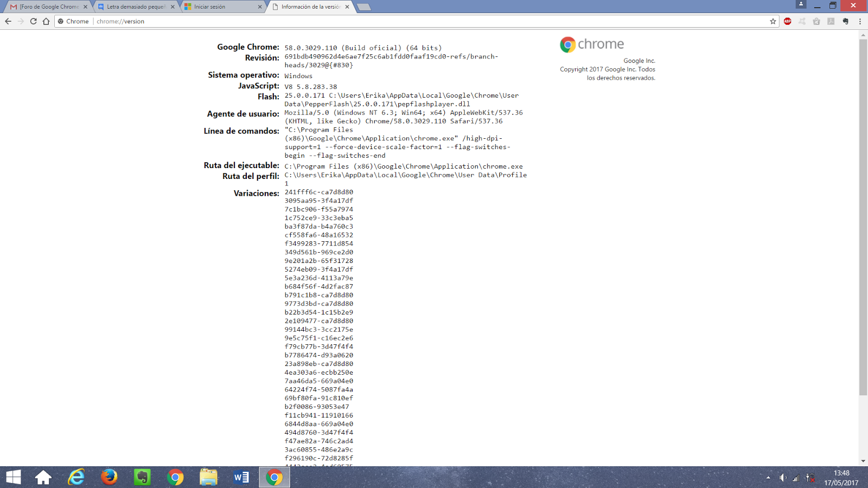Click the Chrome site info chip in the address bar
Image resolution: width=868 pixels, height=488 pixels.
[74, 21]
